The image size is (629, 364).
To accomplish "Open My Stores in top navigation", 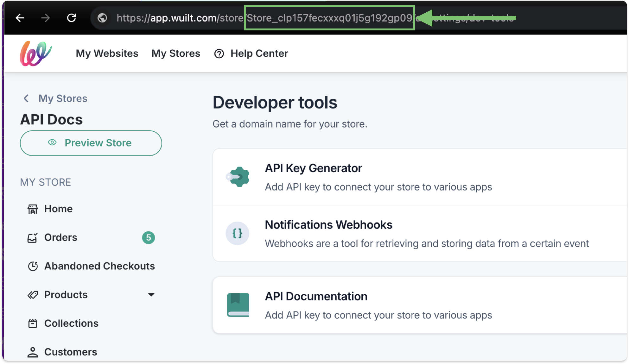I will 176,53.
